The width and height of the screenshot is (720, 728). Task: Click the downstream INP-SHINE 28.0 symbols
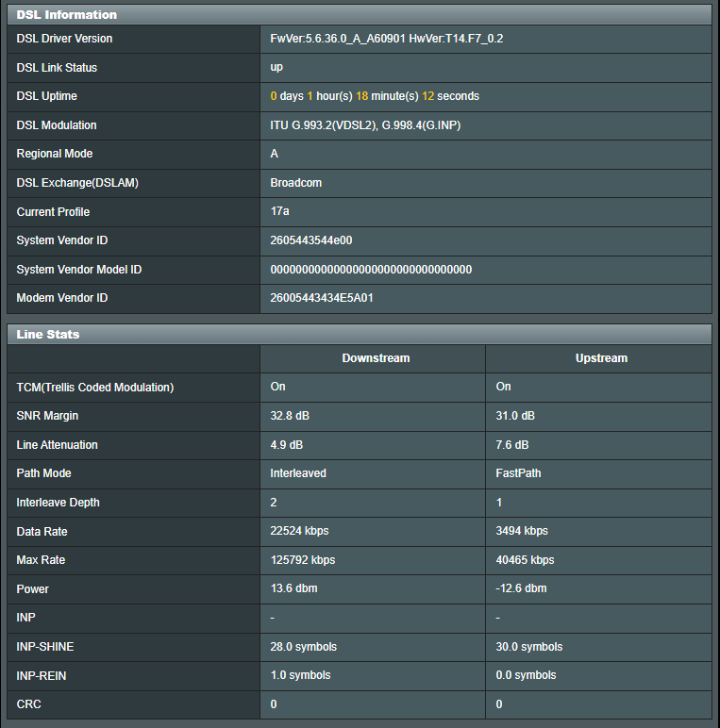coord(303,647)
